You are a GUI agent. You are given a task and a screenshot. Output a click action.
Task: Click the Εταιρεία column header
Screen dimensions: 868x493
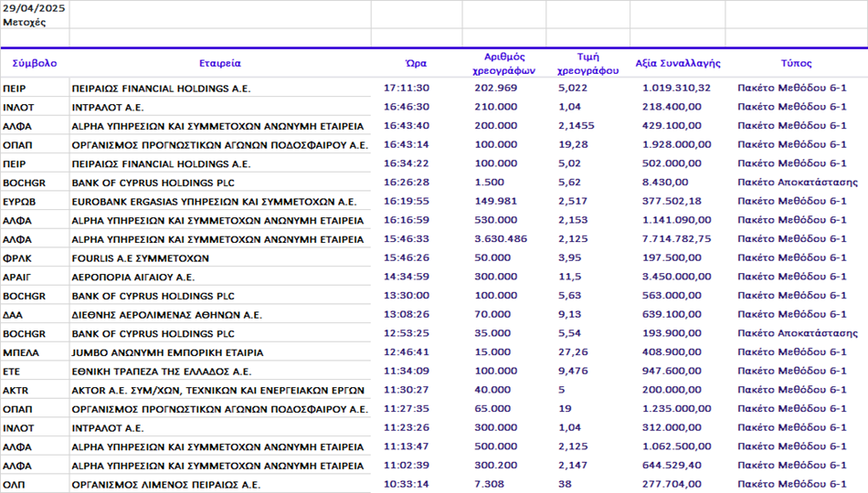click(220, 64)
